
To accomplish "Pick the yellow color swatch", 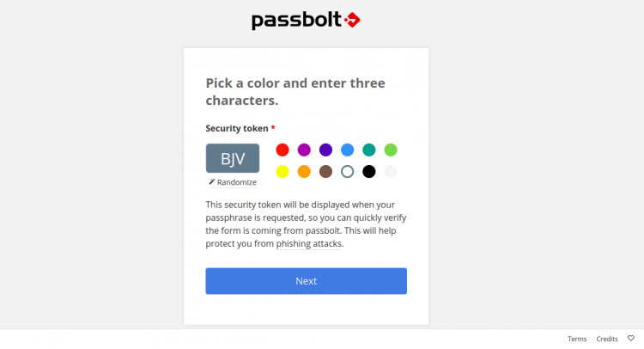I will tap(283, 171).
